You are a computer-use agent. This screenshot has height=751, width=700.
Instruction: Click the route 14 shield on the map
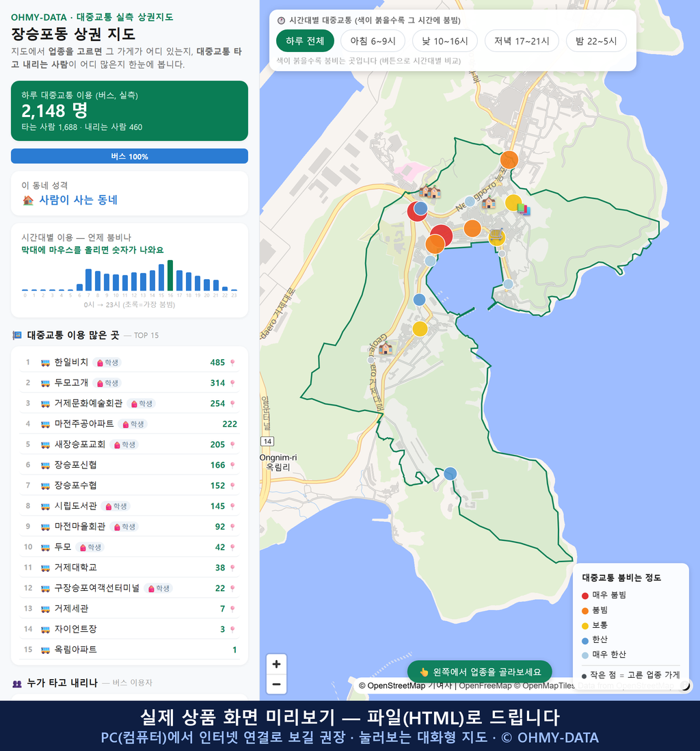pyautogui.click(x=267, y=442)
